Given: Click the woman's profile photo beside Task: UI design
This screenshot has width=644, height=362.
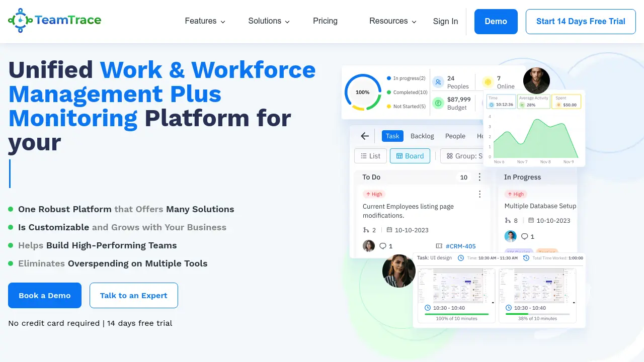Looking at the screenshot, I should pos(399,271).
